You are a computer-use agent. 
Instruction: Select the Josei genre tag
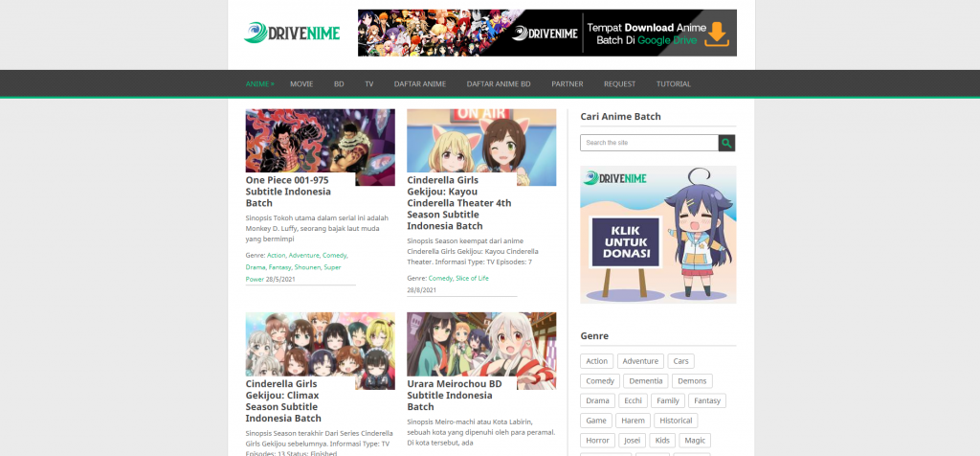[633, 441]
